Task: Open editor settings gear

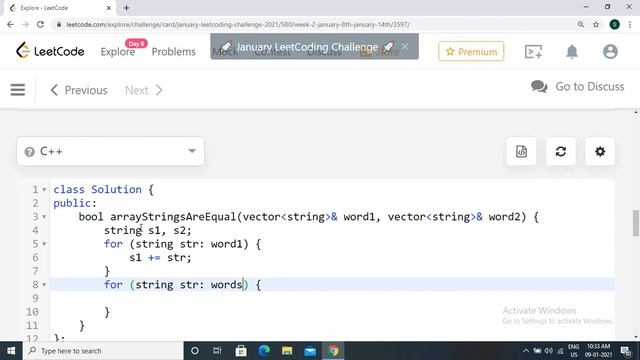Action: (x=600, y=151)
